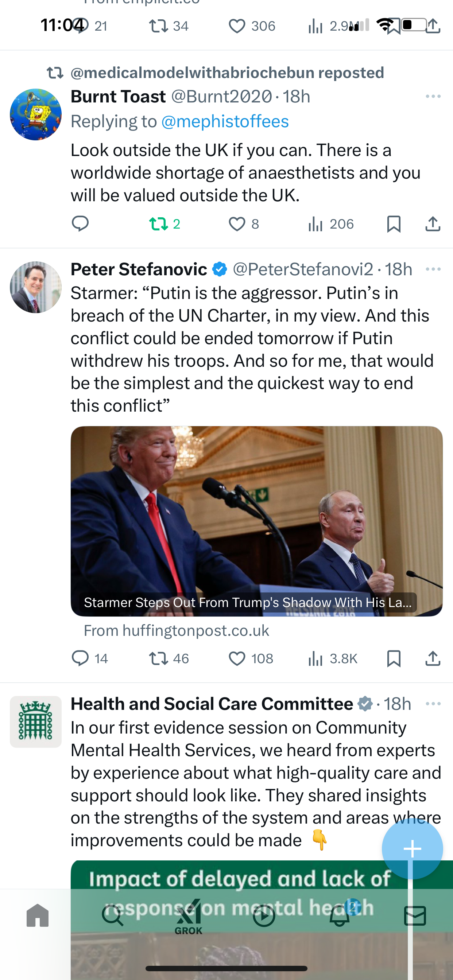Open more options for Burnt Toast tweet
Viewport: 453px width, 980px height.
[x=433, y=96]
